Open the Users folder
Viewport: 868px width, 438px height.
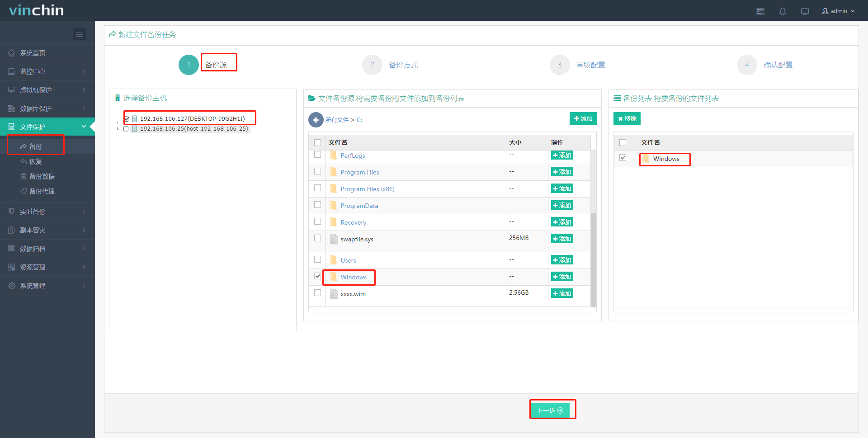tap(348, 260)
